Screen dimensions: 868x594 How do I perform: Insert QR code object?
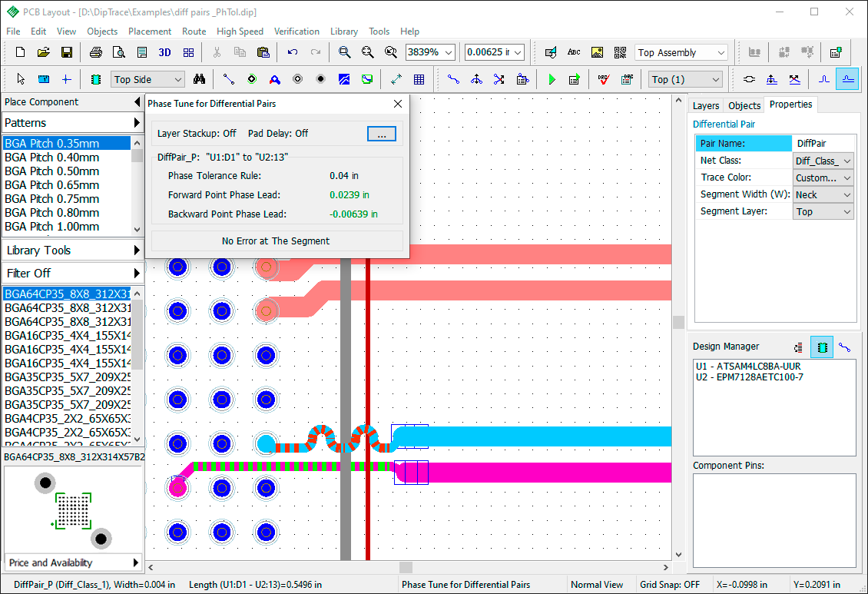click(x=620, y=52)
